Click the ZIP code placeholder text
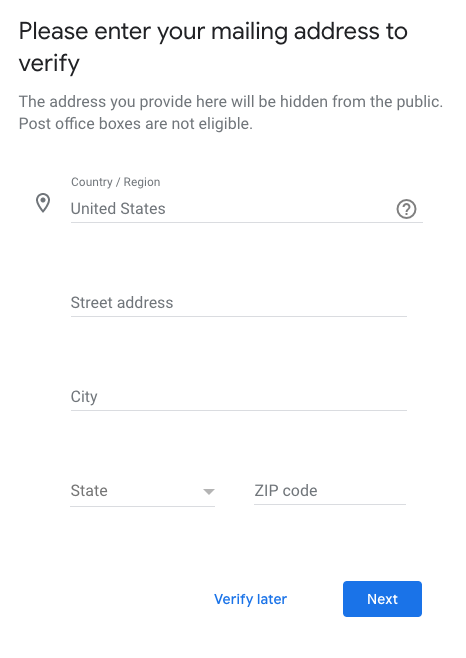The width and height of the screenshot is (466, 658). (286, 491)
